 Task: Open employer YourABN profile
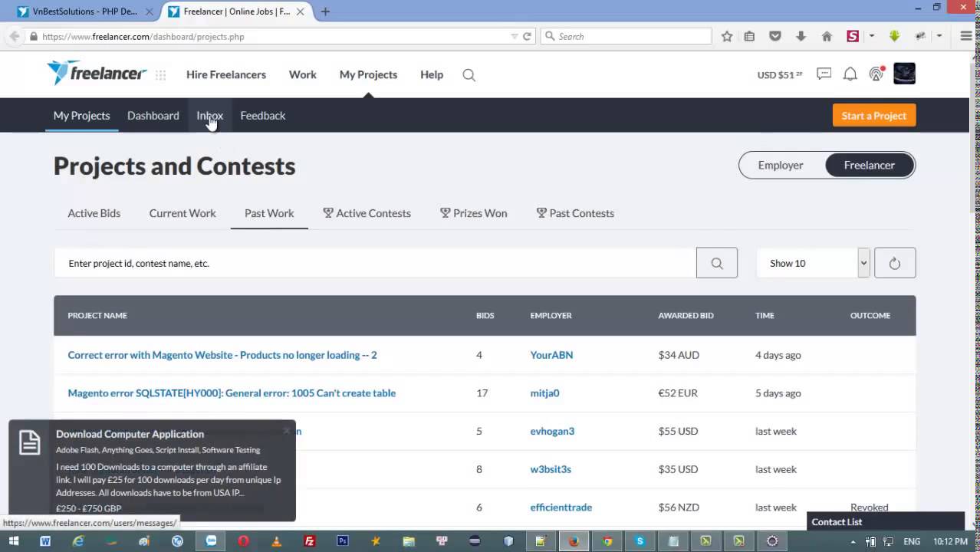pos(551,355)
